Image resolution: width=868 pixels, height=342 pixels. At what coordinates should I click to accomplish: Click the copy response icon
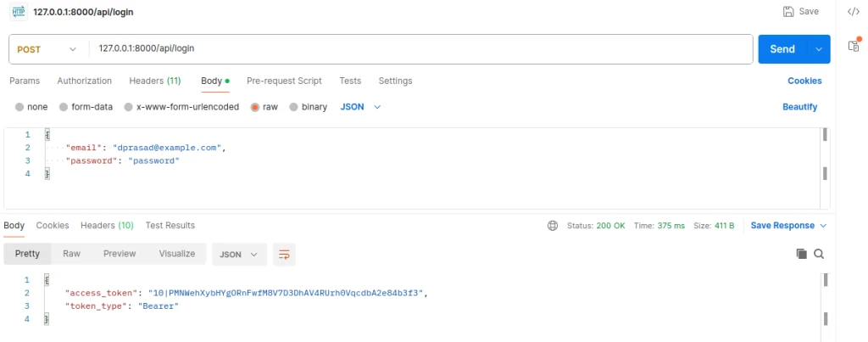(801, 254)
